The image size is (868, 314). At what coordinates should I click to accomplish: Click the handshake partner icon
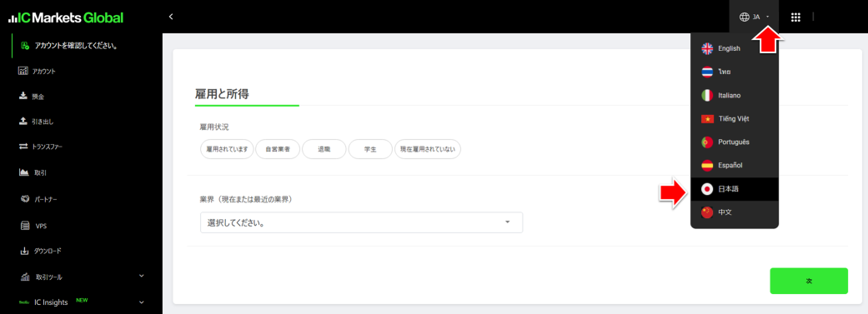24,198
